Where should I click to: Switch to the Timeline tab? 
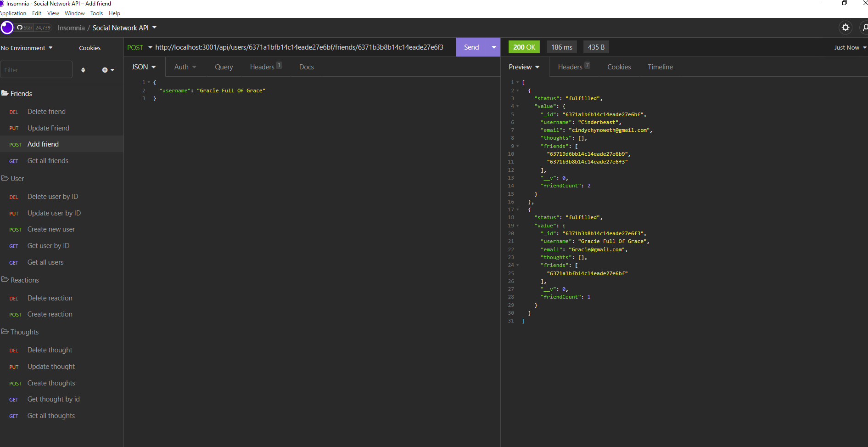coord(660,67)
